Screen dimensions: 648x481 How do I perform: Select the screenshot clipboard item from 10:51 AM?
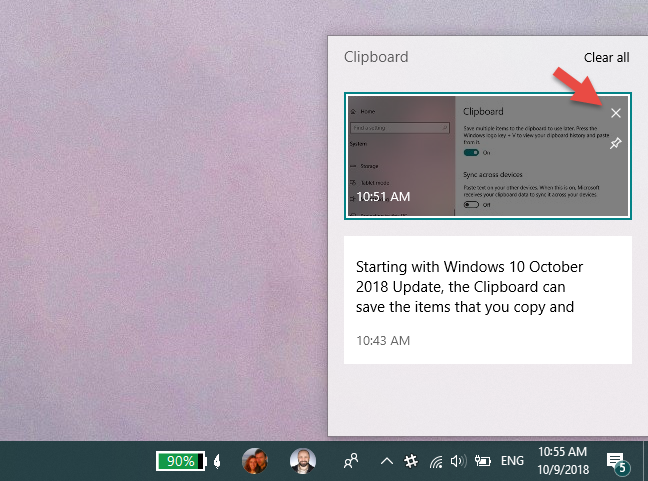(488, 156)
